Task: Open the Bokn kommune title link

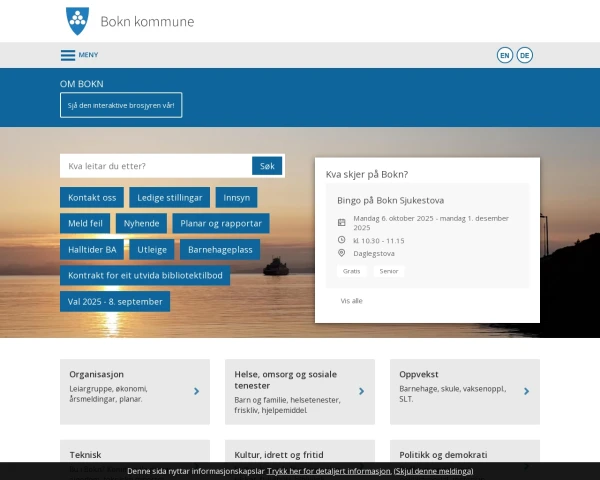Action: pos(147,21)
